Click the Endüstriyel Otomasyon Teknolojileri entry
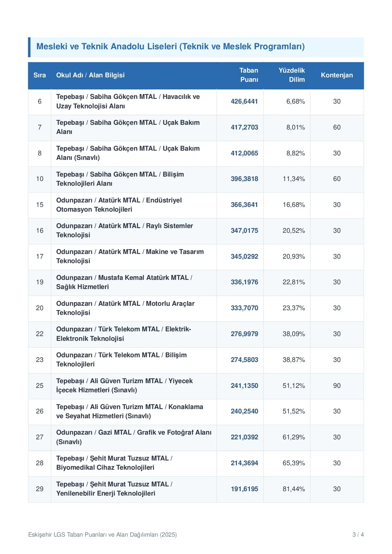 (x=119, y=205)
